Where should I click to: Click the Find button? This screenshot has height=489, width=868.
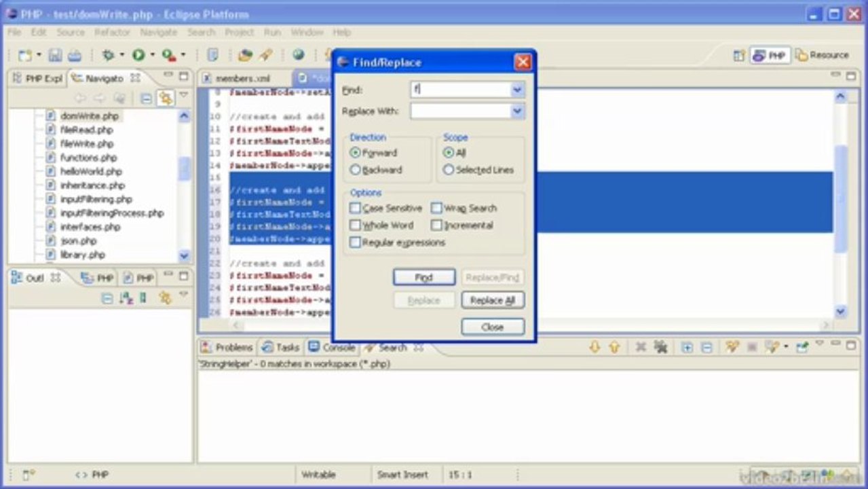coord(424,277)
